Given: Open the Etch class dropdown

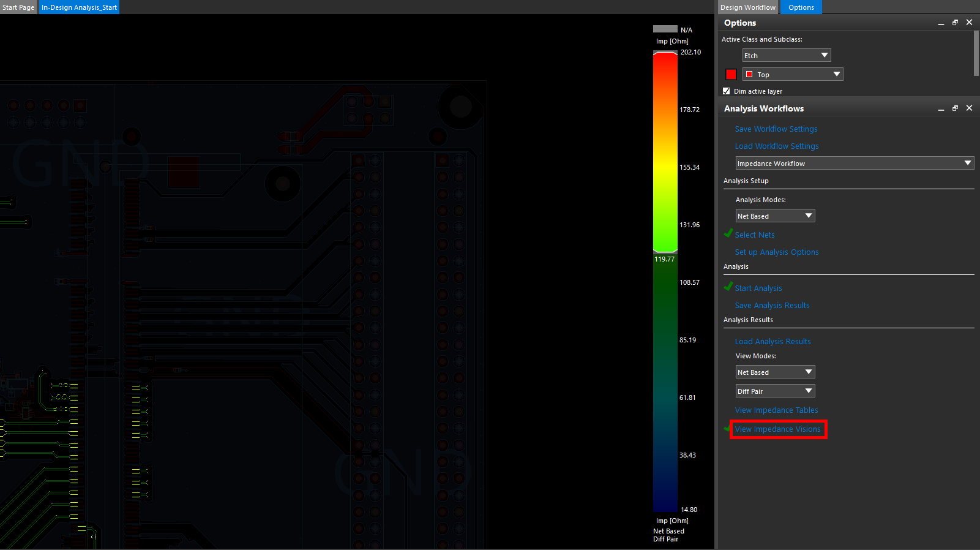Looking at the screenshot, I should coord(787,56).
